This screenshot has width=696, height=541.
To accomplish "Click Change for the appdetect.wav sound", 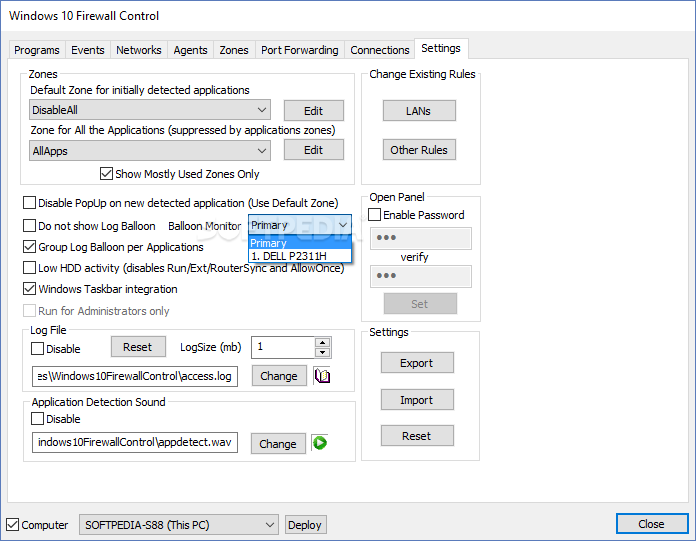I will point(278,443).
